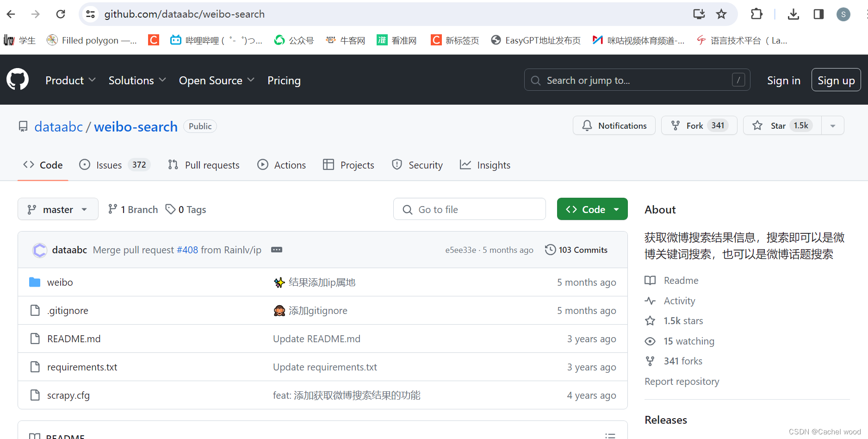Viewport: 868px width, 439px height.
Task: Open site information icon in address bar
Action: [x=91, y=14]
